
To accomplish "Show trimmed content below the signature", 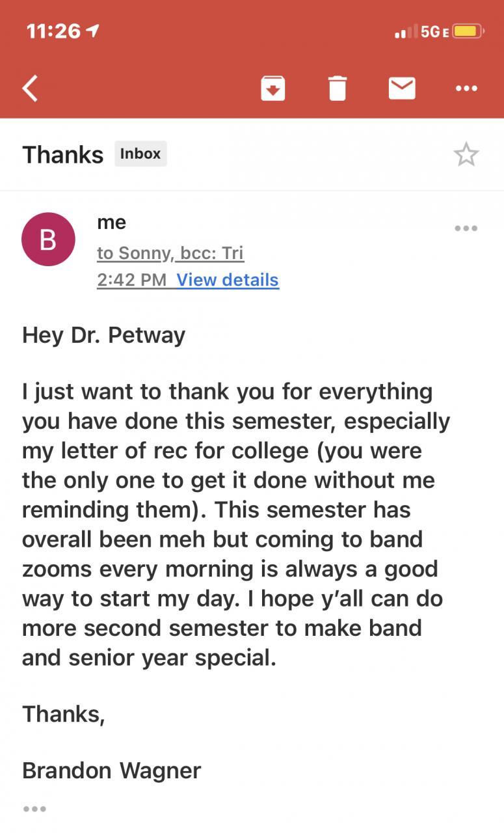I will point(34,809).
